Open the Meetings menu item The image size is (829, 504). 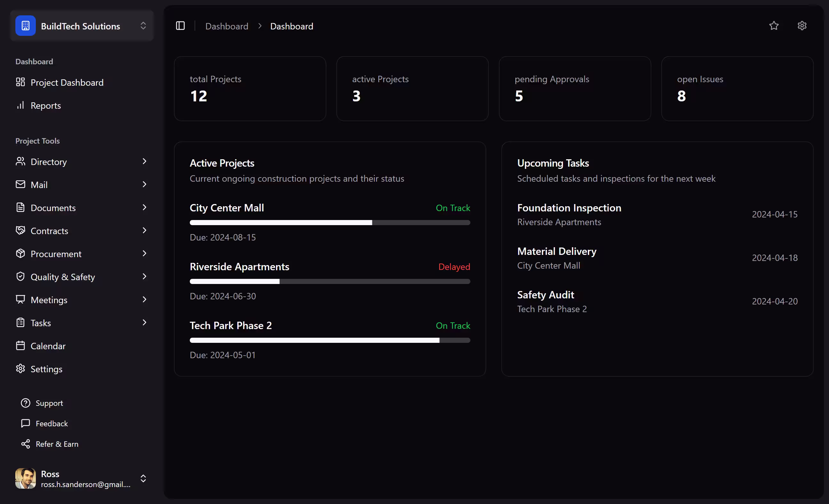(49, 300)
